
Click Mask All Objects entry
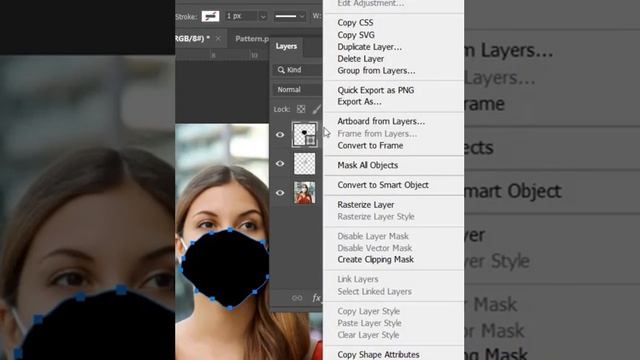coord(367,165)
